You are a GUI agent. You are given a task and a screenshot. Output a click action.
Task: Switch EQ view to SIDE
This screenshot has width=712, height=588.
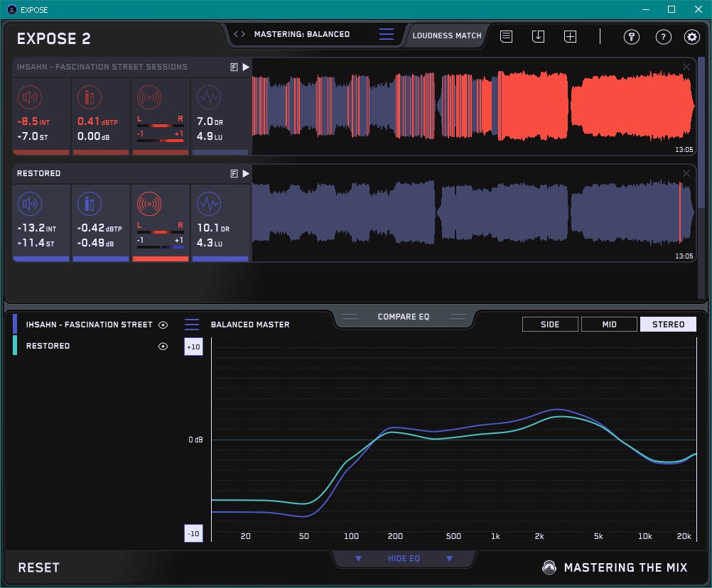click(x=550, y=325)
